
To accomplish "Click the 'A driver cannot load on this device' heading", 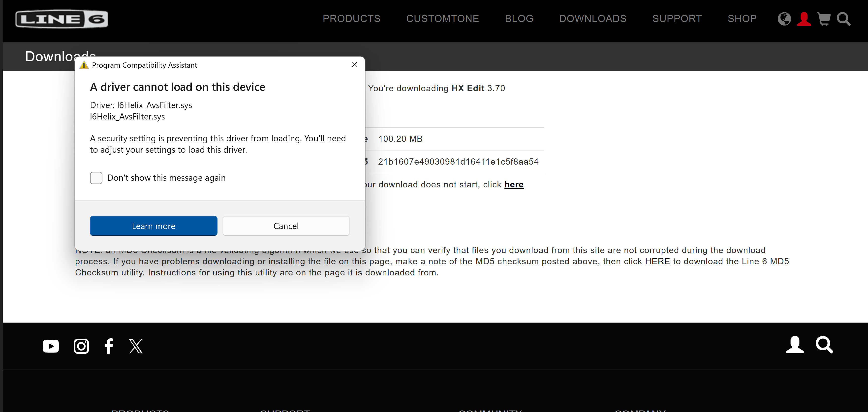I will (178, 87).
